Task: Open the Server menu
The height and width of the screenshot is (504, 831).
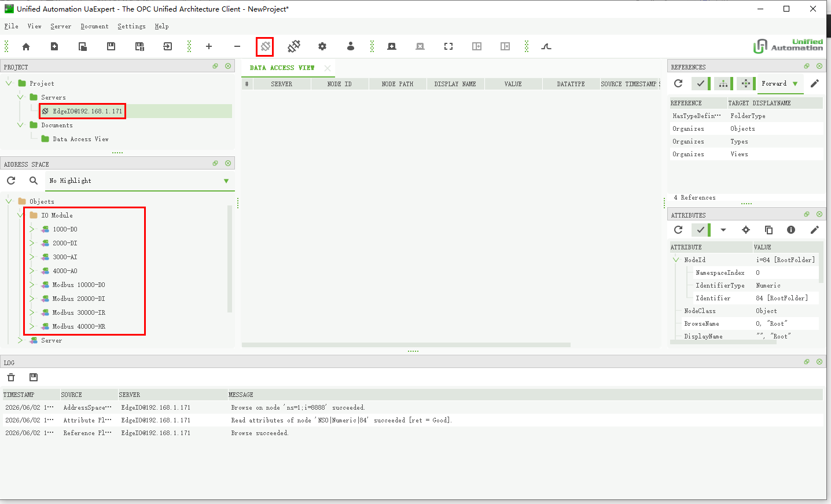Action: point(61,26)
